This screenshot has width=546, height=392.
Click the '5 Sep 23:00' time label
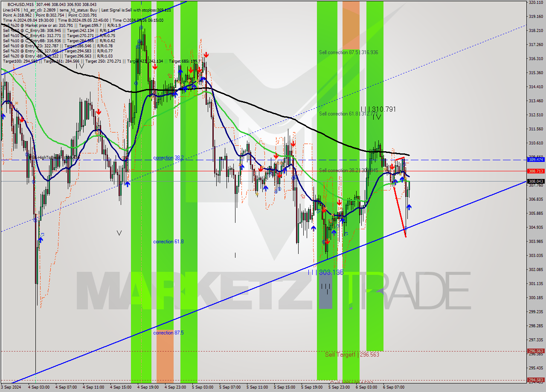[x=340, y=387]
